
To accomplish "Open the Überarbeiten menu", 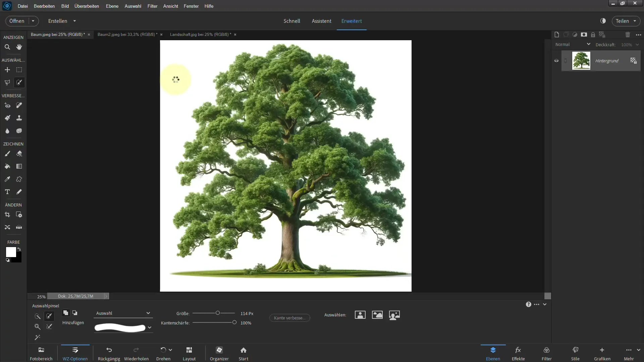I will tap(87, 6).
